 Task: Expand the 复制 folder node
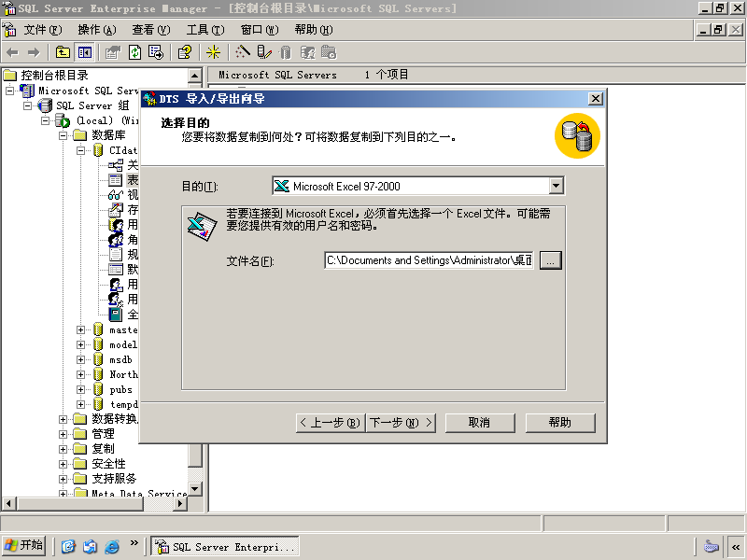tap(63, 449)
